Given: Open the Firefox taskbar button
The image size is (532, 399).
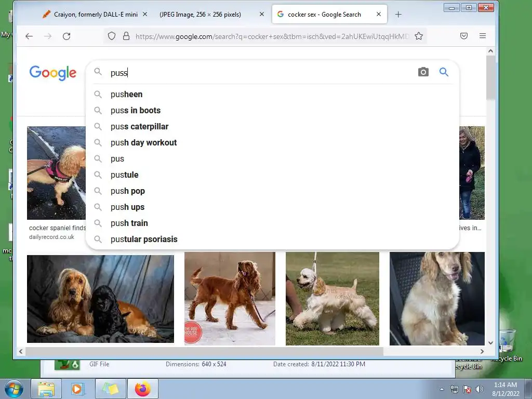Looking at the screenshot, I should point(143,389).
